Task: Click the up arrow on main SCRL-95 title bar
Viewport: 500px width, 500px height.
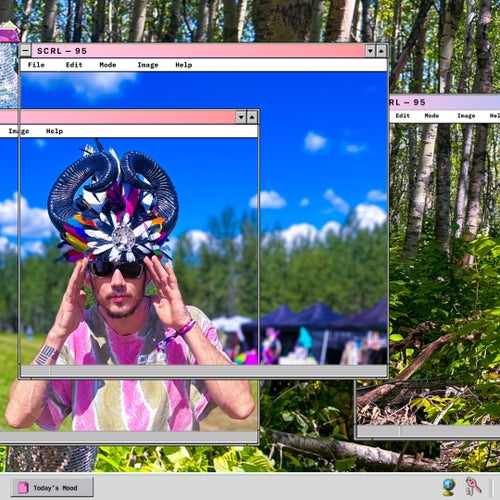Action: tap(381, 51)
